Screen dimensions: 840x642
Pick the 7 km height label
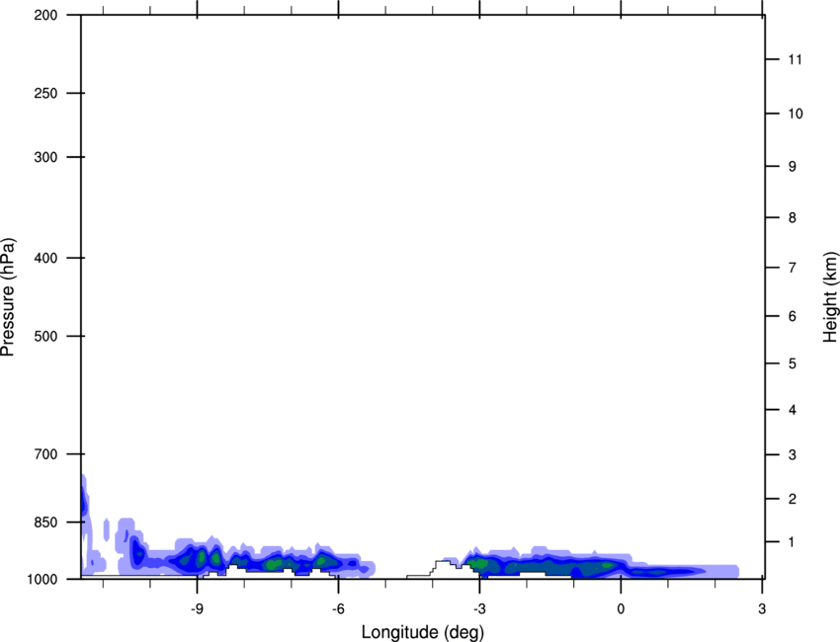(793, 268)
